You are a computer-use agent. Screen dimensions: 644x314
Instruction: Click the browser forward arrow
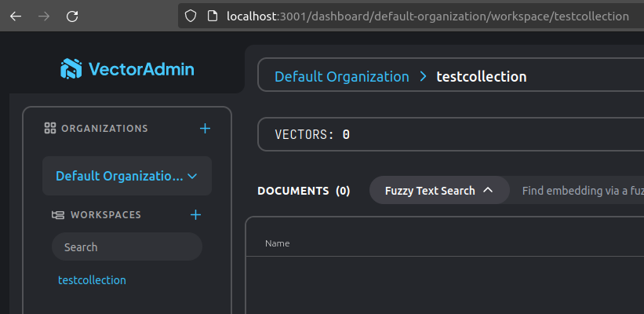(x=44, y=16)
